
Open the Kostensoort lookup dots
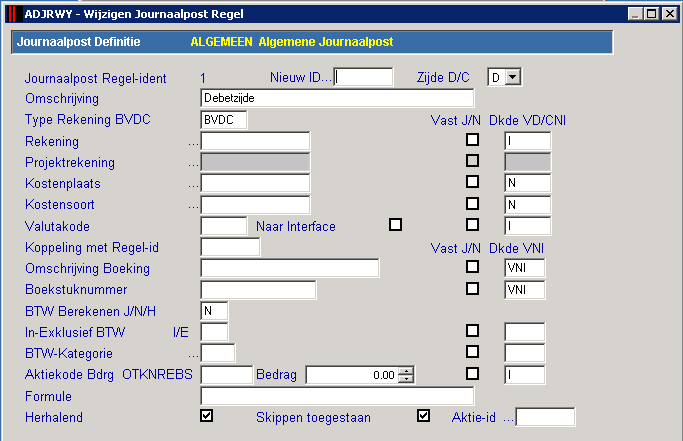coord(193,207)
